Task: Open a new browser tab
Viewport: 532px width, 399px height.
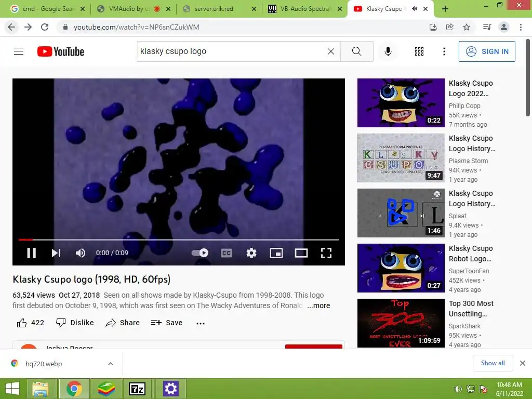Action: [445, 9]
